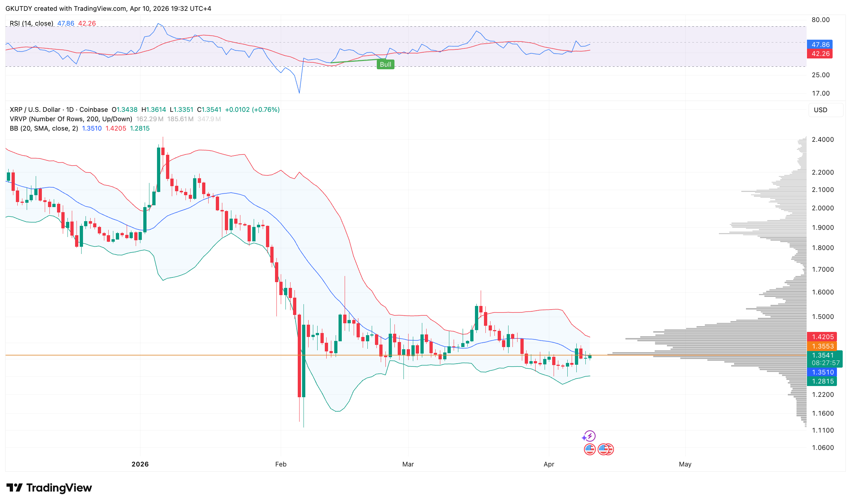Select the red upper band label 1.4205
This screenshot has width=851, height=504.
(x=822, y=337)
